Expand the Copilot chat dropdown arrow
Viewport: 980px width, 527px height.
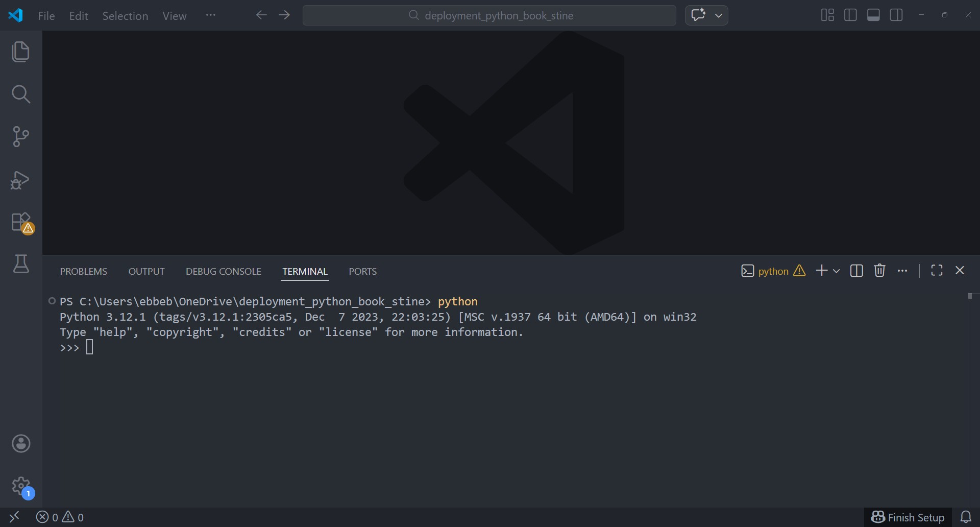pos(719,15)
